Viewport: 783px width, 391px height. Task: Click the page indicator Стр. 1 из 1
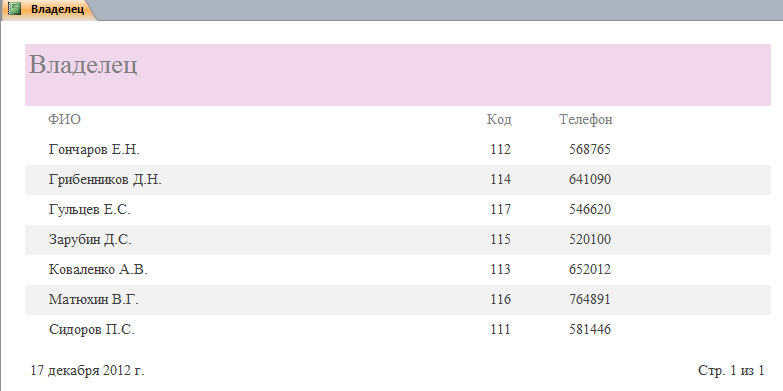click(731, 371)
